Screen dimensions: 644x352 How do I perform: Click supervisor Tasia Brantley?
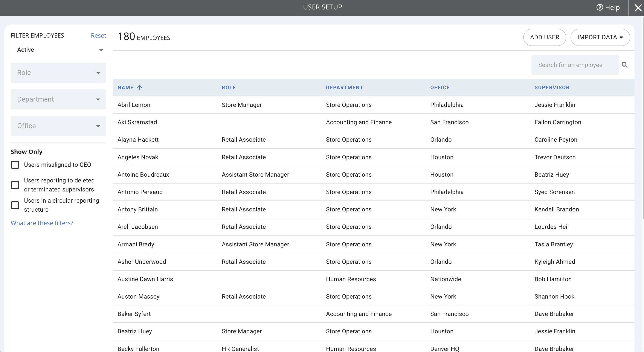click(554, 244)
